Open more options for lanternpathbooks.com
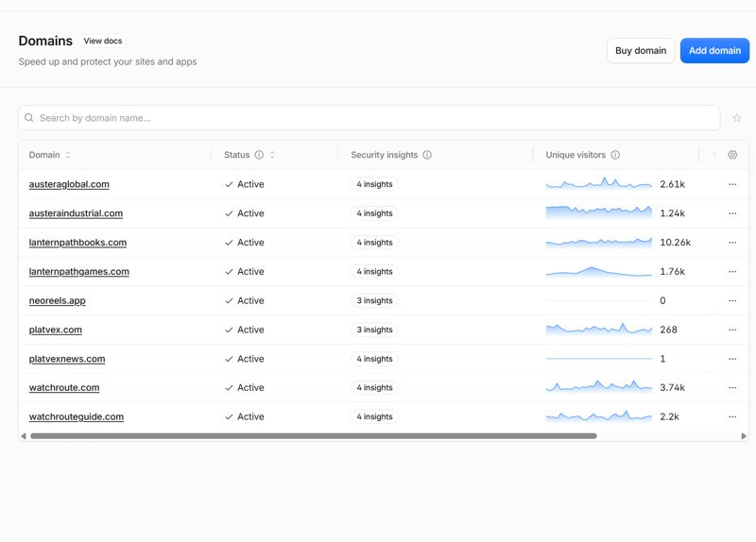The height and width of the screenshot is (542, 756). tap(732, 243)
